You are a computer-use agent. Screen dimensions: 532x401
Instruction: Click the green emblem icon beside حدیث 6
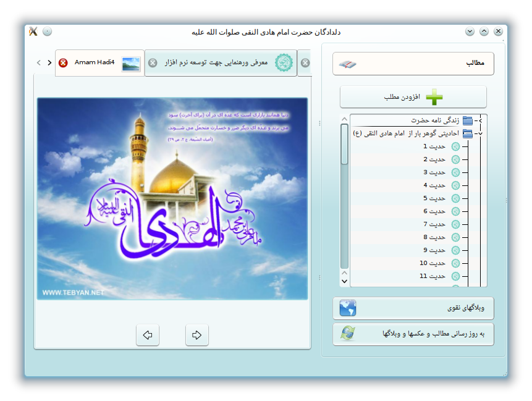[x=455, y=211]
